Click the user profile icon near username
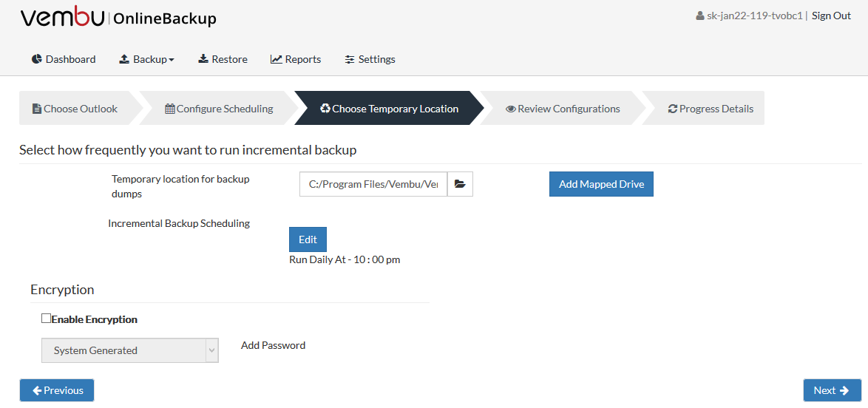 click(x=699, y=16)
